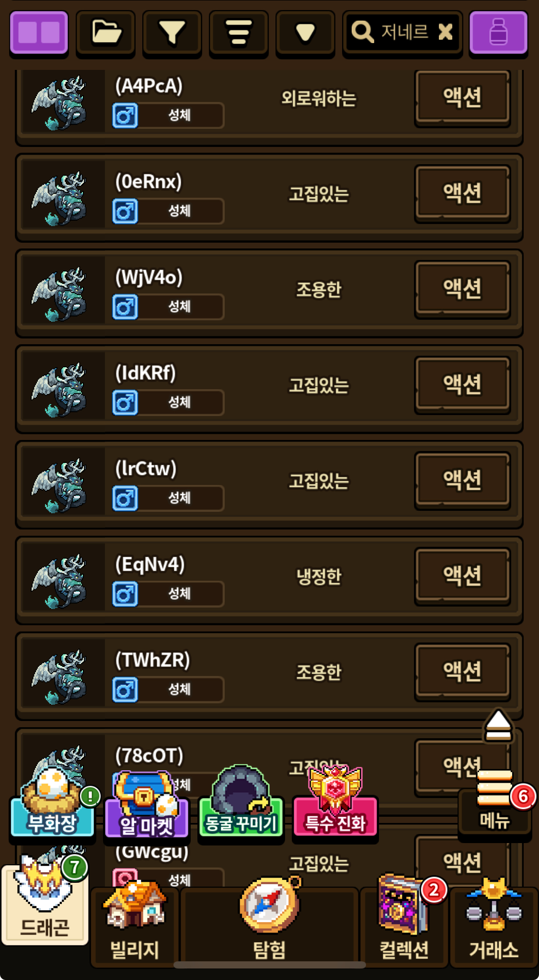Tap the male gender icon of IdKRf
The height and width of the screenshot is (980, 539).
tap(125, 402)
